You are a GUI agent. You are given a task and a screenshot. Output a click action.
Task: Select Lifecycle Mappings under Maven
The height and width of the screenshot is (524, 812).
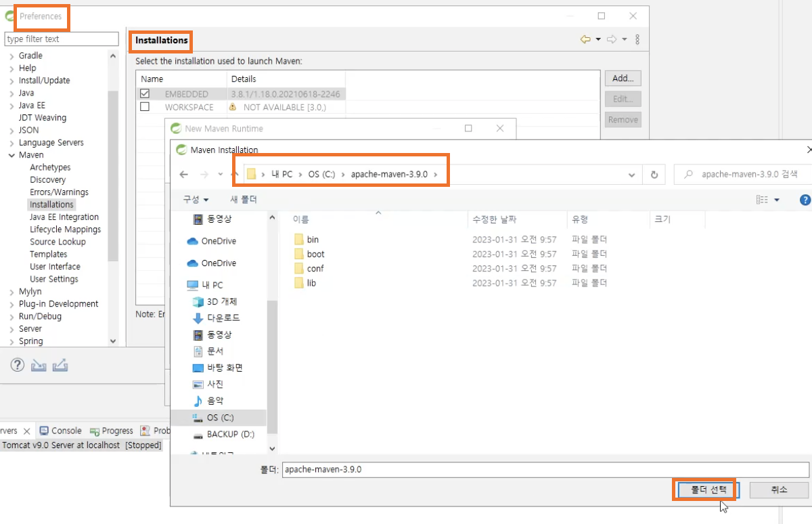tap(66, 230)
